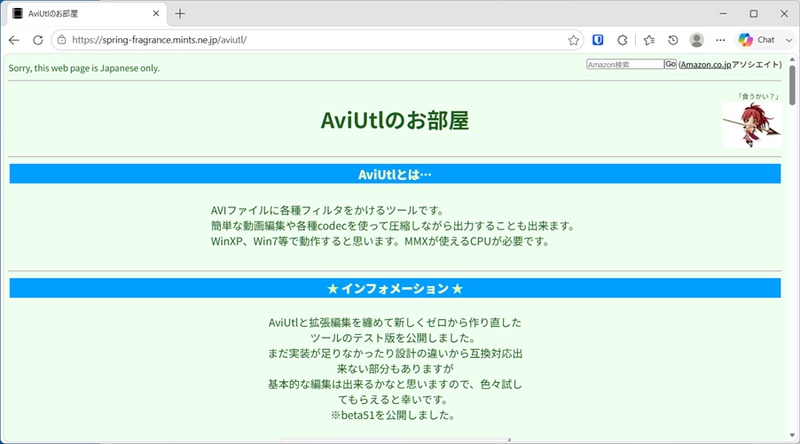800x444 pixels.
Task: Click the vertical scrollbar thumb
Action: (792, 85)
